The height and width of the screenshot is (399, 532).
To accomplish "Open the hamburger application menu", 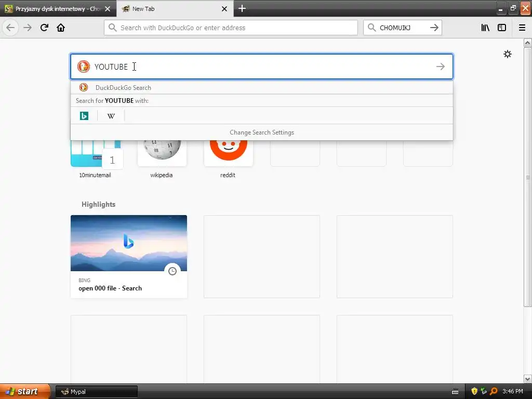I will (522, 28).
